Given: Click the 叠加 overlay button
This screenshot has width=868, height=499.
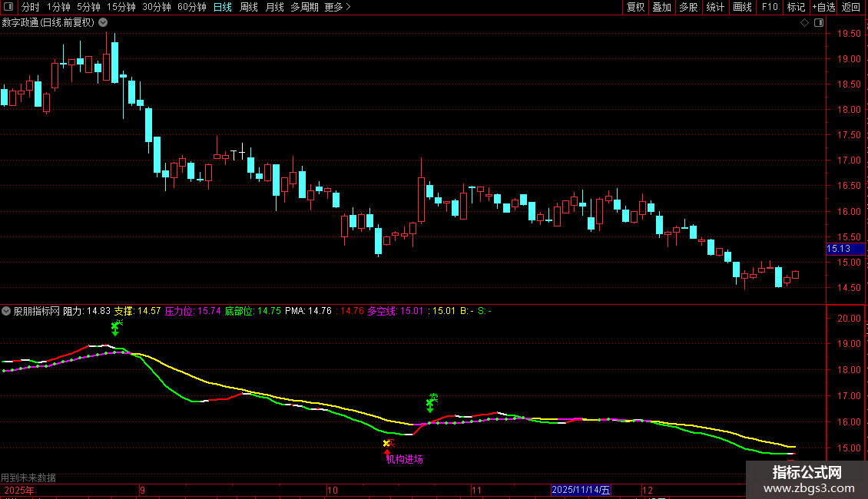Looking at the screenshot, I should pos(661,7).
